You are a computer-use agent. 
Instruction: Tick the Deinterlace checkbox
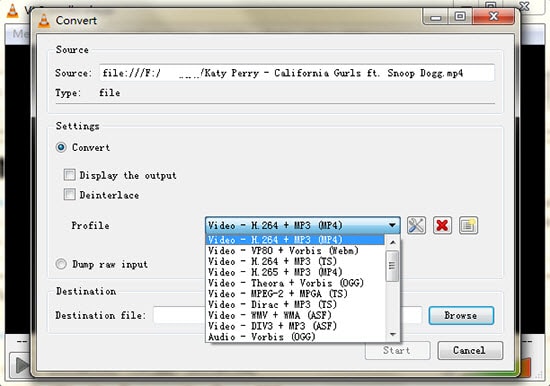coord(69,194)
